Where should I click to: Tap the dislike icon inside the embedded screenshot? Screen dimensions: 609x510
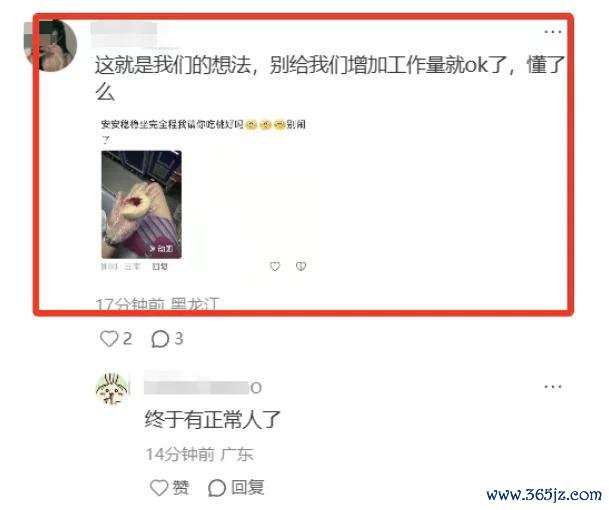[x=301, y=266]
